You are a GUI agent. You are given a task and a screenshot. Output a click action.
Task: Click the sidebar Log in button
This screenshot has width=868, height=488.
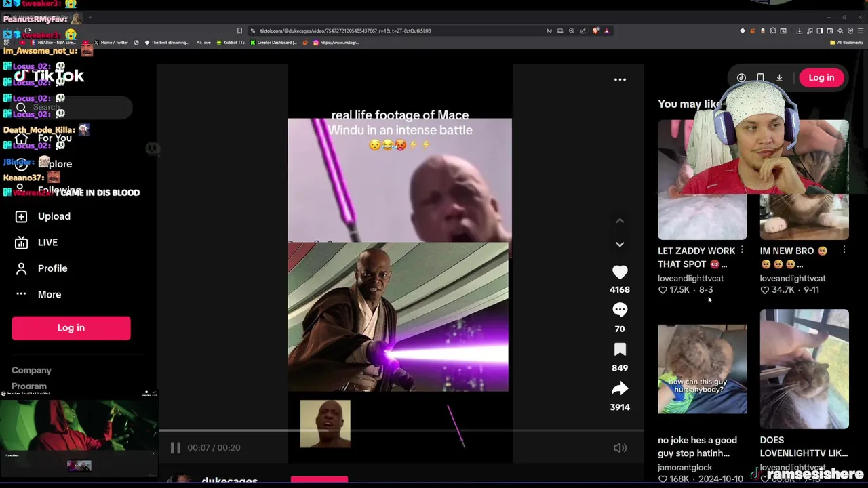point(71,327)
